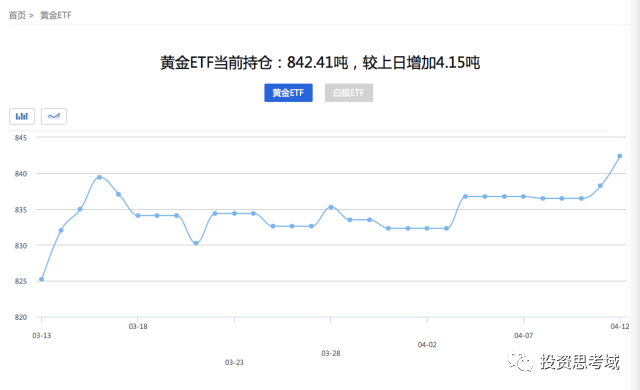Select the 黄金ETF tab

pos(288,93)
